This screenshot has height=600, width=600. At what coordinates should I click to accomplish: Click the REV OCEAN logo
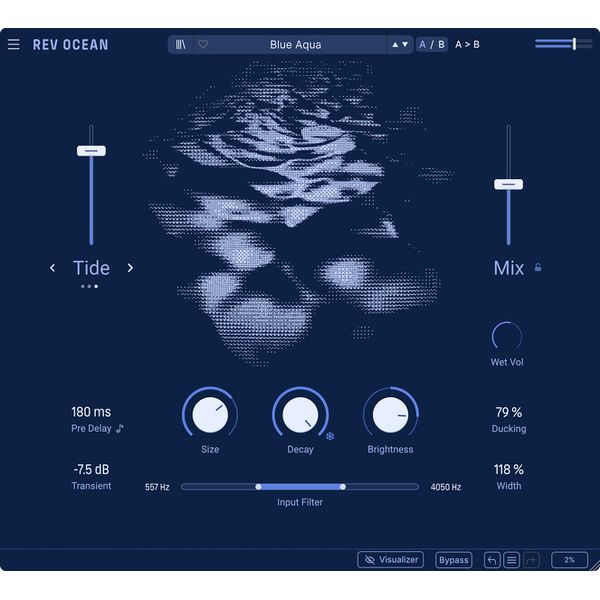click(70, 45)
